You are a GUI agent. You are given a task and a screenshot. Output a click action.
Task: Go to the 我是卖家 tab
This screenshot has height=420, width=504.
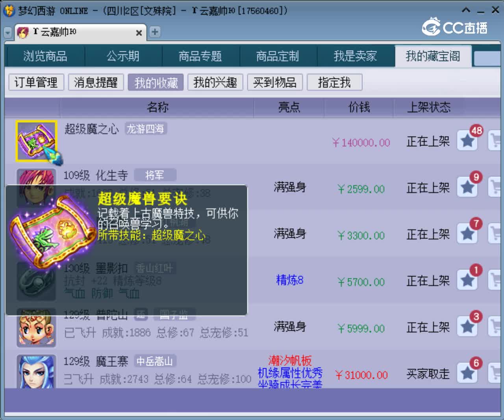[x=355, y=56]
